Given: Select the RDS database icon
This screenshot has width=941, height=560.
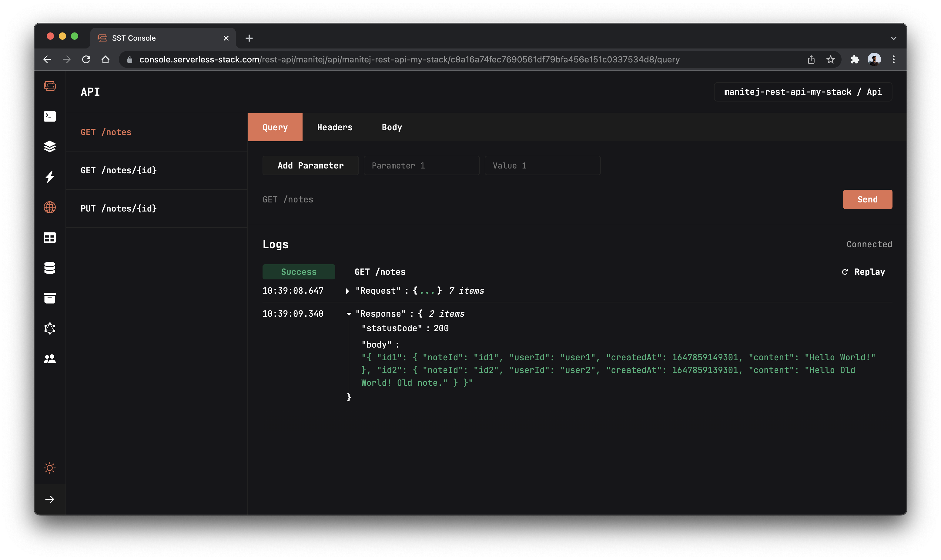Looking at the screenshot, I should coord(49,268).
